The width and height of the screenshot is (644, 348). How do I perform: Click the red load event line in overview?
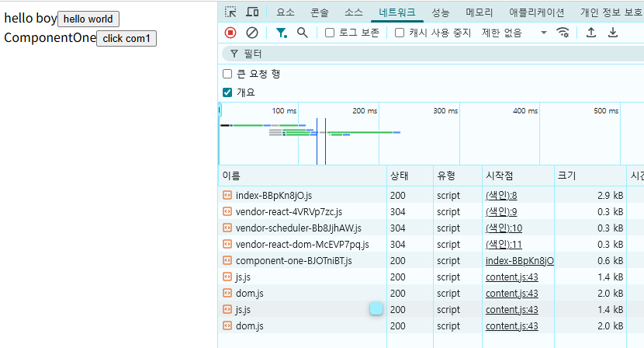325,141
